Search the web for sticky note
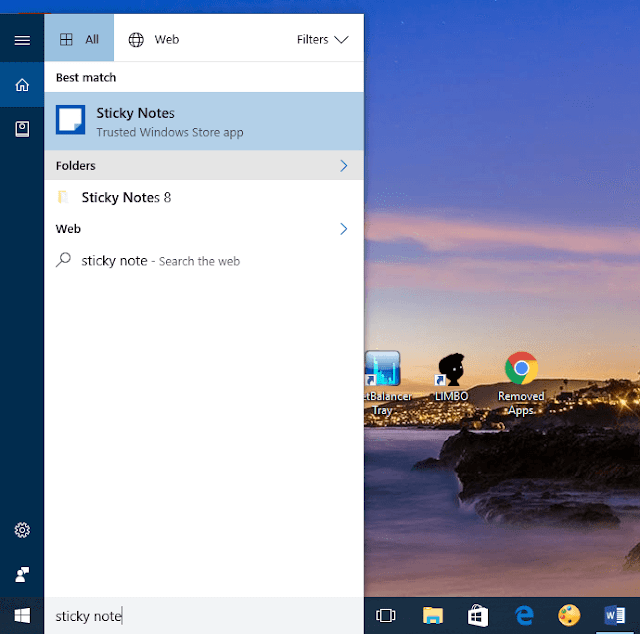Screen dimensions: 640x634 [x=204, y=260]
